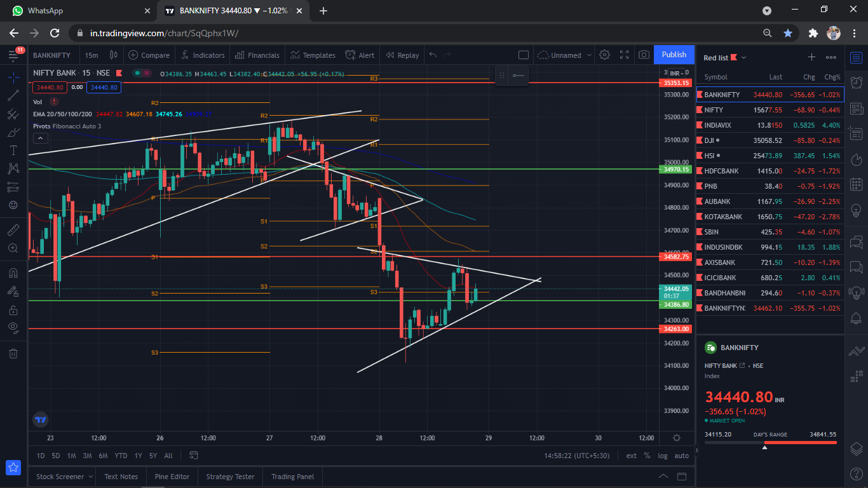Select HDFCBANK in the watchlist
Screen dimensions: 868x488
pyautogui.click(x=770, y=171)
